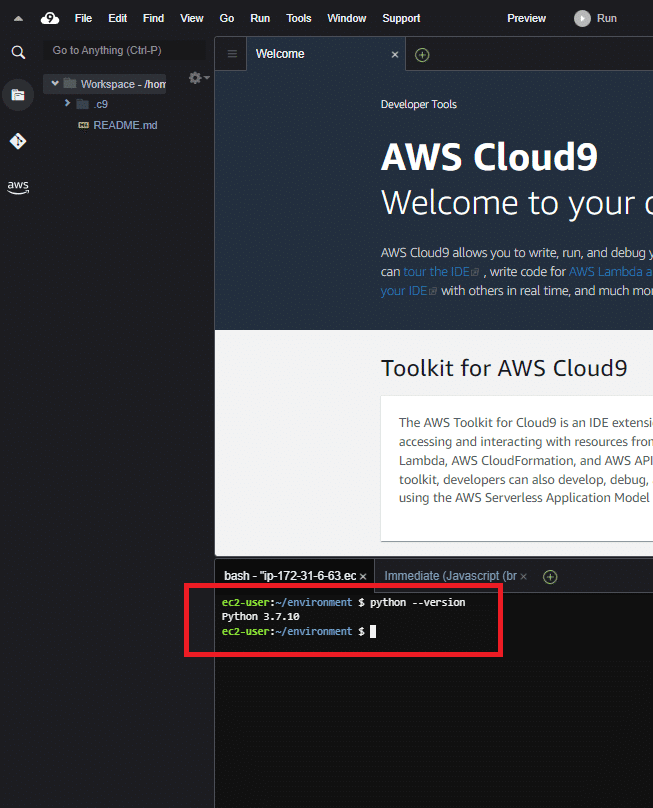The height and width of the screenshot is (808, 653).
Task: Open the Window menu
Action: pos(346,19)
